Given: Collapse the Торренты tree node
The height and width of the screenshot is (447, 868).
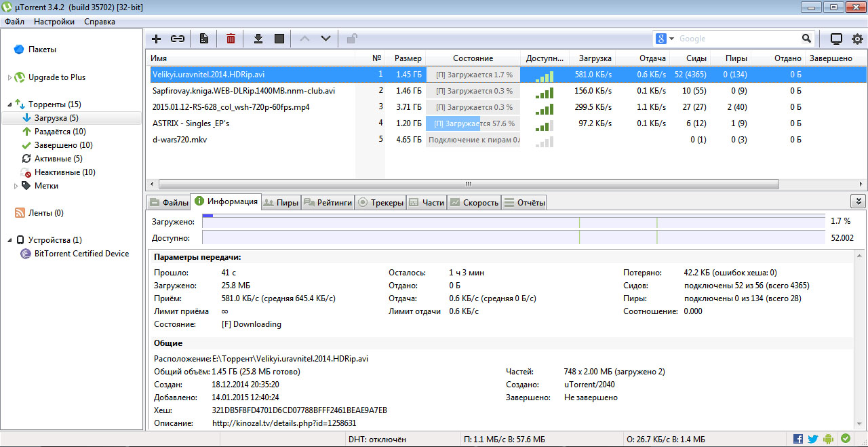Looking at the screenshot, I should [10, 104].
